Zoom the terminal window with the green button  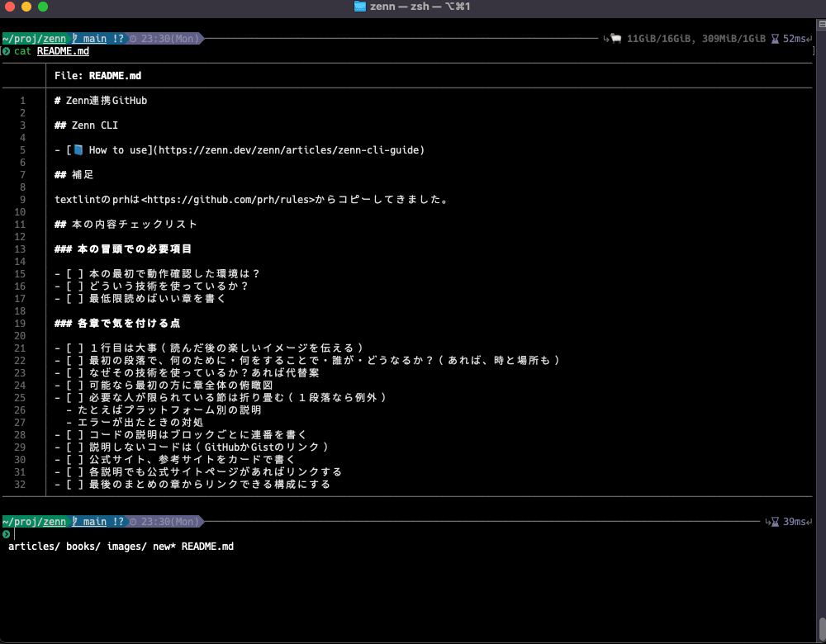click(43, 7)
